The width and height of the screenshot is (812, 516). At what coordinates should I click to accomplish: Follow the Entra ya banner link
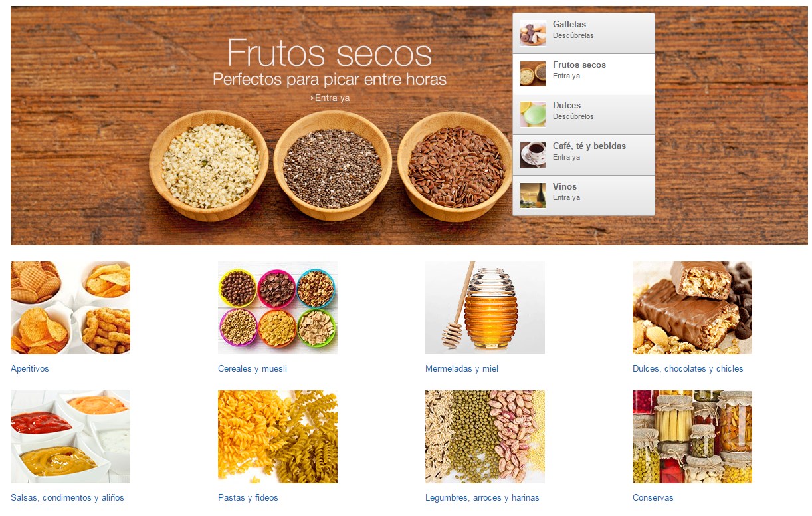[332, 98]
